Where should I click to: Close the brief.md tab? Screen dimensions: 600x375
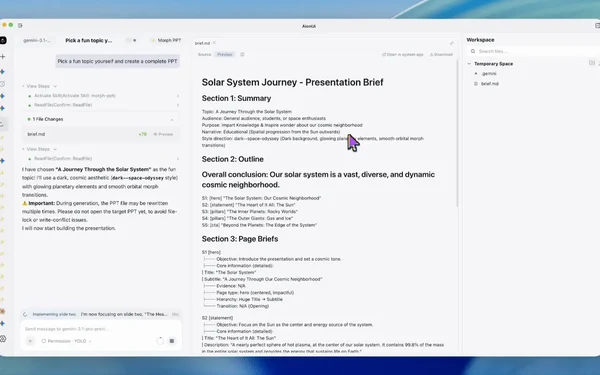point(214,43)
